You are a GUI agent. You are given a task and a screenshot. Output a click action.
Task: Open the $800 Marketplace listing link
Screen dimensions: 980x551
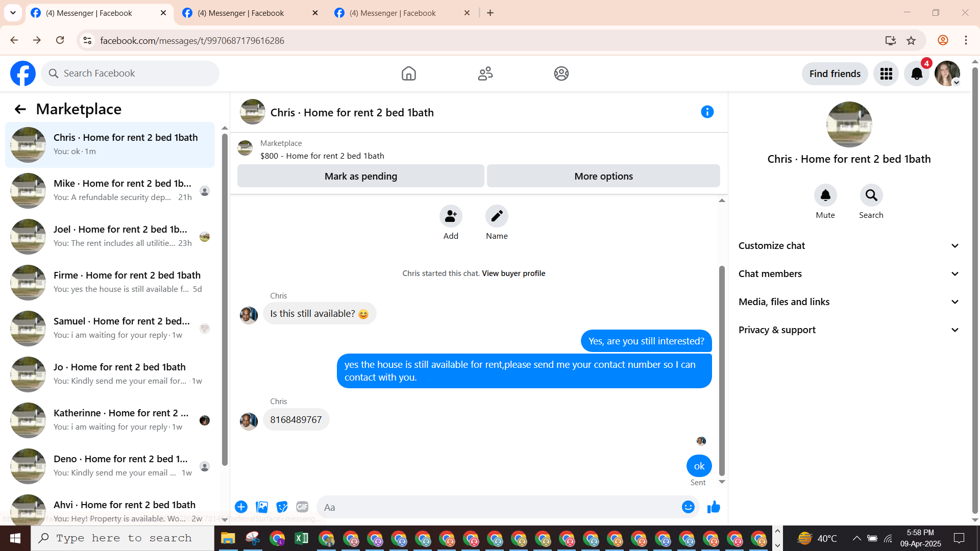point(322,156)
